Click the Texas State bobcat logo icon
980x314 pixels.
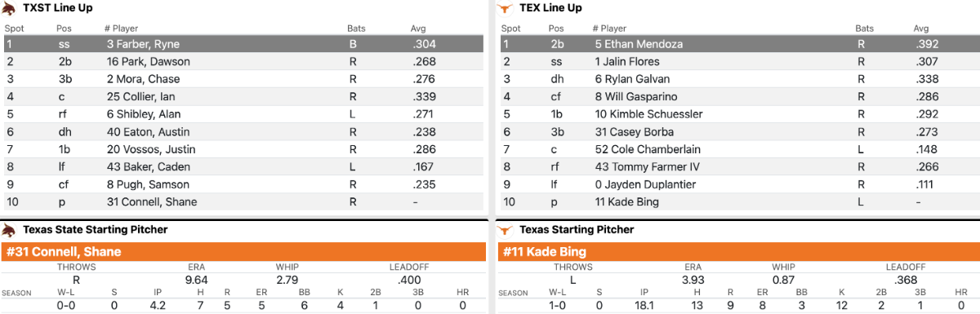click(x=10, y=8)
